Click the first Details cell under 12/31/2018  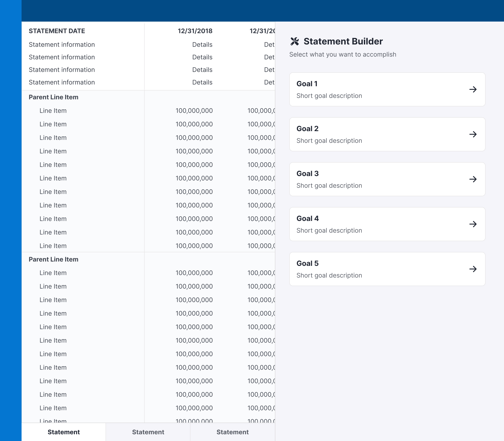[202, 44]
